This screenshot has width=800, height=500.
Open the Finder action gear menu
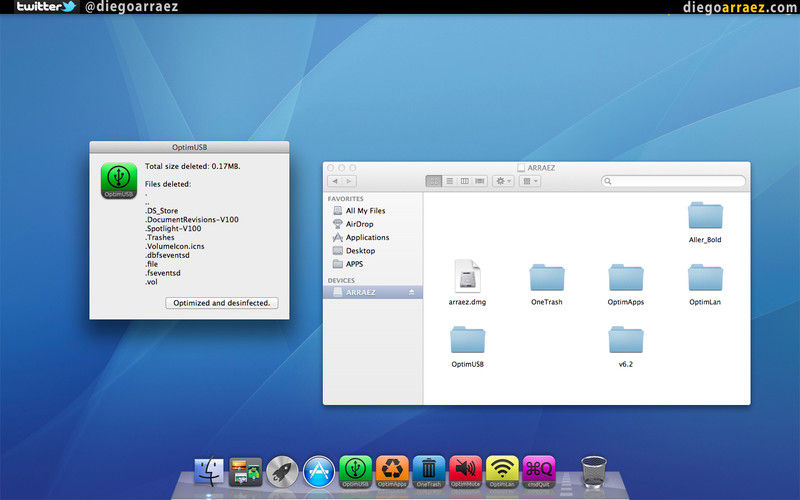(x=503, y=181)
